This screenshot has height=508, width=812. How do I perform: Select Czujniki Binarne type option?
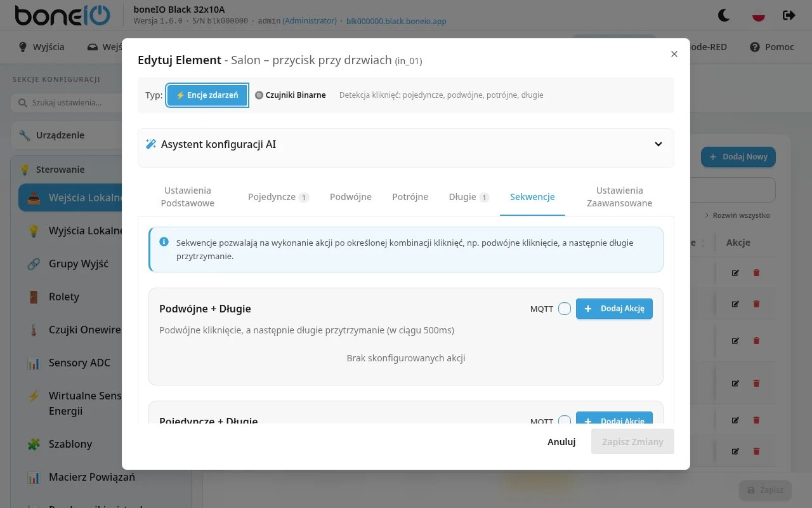click(x=291, y=95)
